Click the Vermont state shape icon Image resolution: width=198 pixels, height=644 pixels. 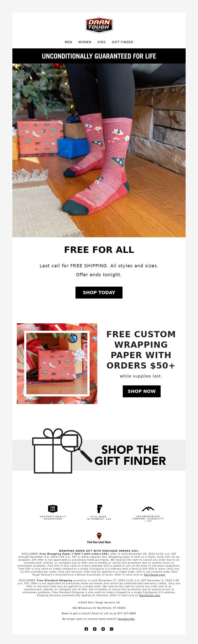click(99, 508)
